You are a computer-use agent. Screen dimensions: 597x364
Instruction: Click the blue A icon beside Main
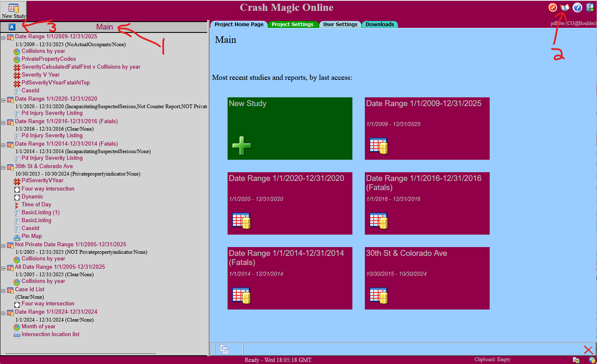point(12,27)
